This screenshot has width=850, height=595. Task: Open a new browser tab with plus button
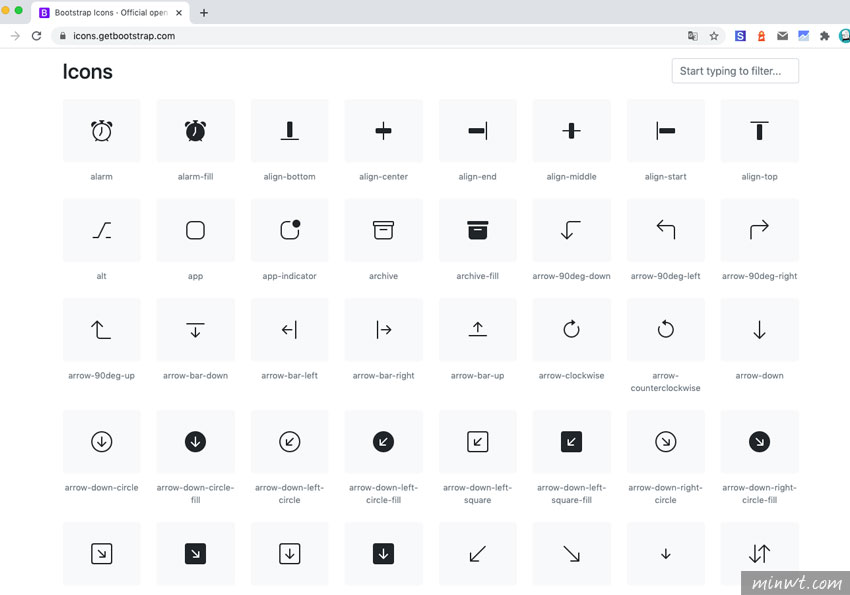[204, 12]
